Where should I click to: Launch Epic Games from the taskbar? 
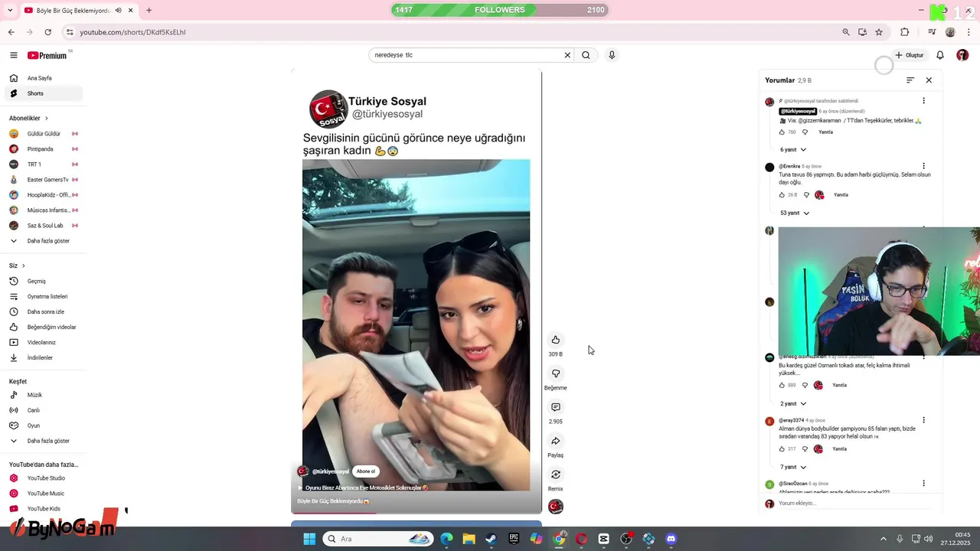pos(514,539)
